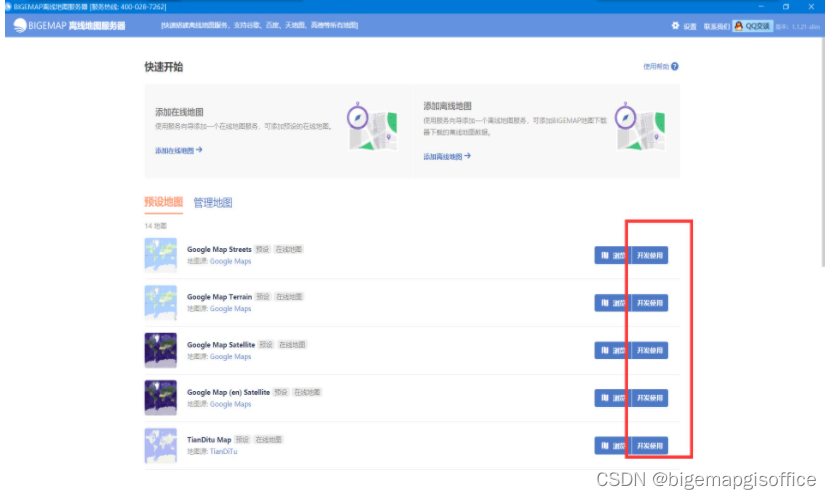Click the BIGEMAP logo in the header
The width and height of the screenshot is (831, 499).
click(x=69, y=25)
